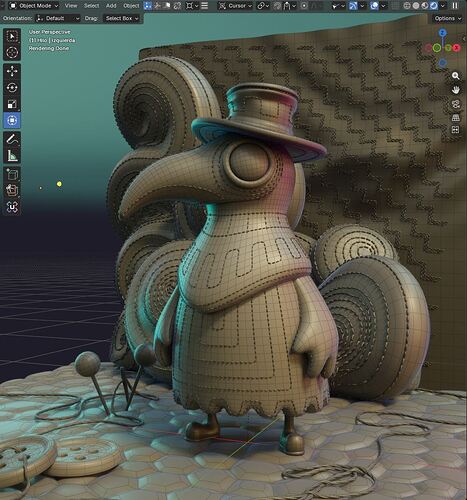467x500 pixels.
Task: Open the snapping options dropdown arrow
Action: 294,6
